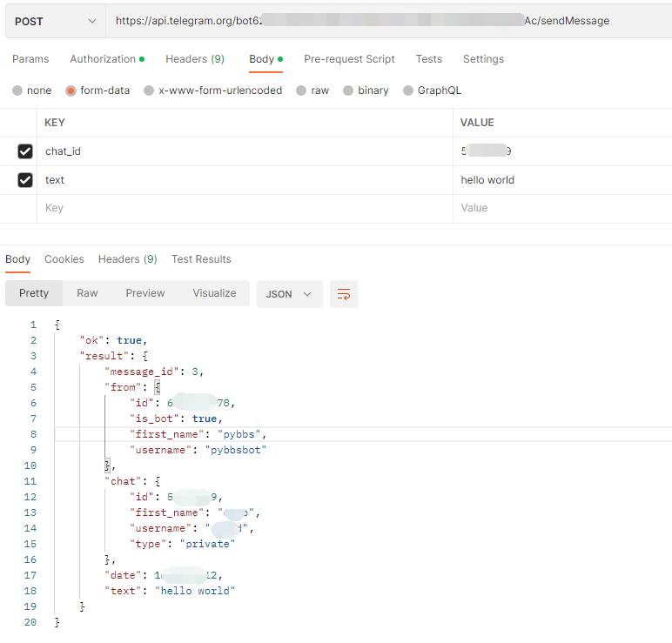
Task: Click the "private" type value
Action: [207, 544]
